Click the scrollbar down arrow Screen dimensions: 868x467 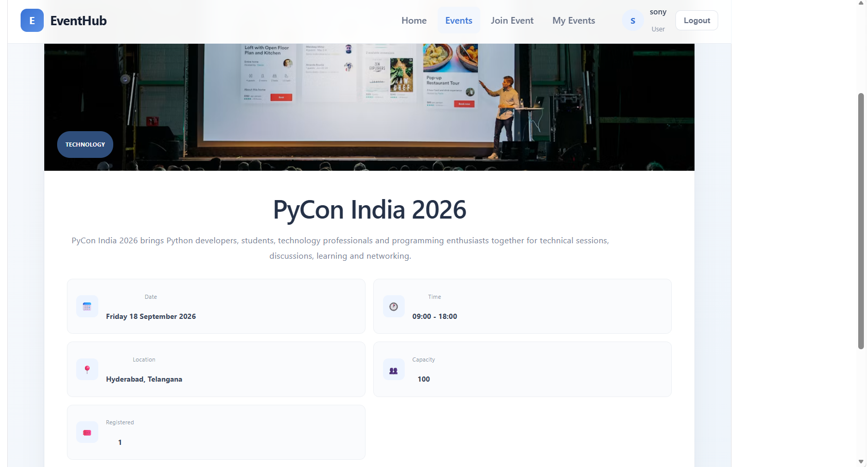pyautogui.click(x=861, y=462)
